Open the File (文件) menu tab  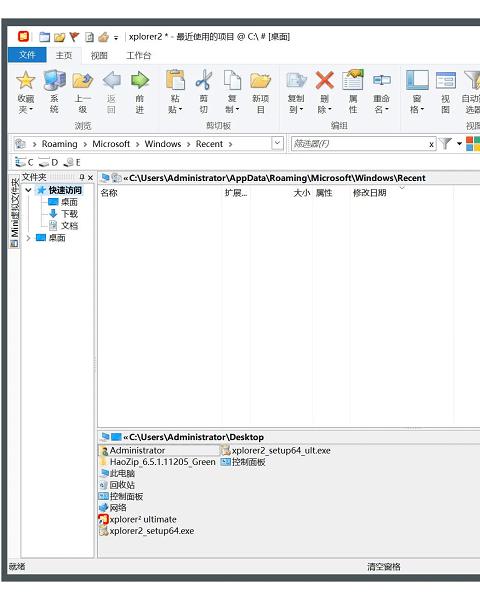point(27,55)
